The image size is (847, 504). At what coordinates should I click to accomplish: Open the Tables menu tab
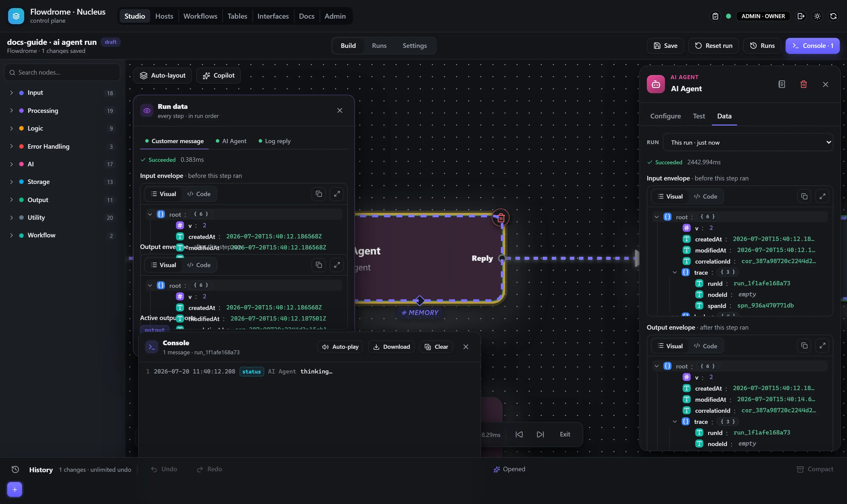tap(237, 16)
